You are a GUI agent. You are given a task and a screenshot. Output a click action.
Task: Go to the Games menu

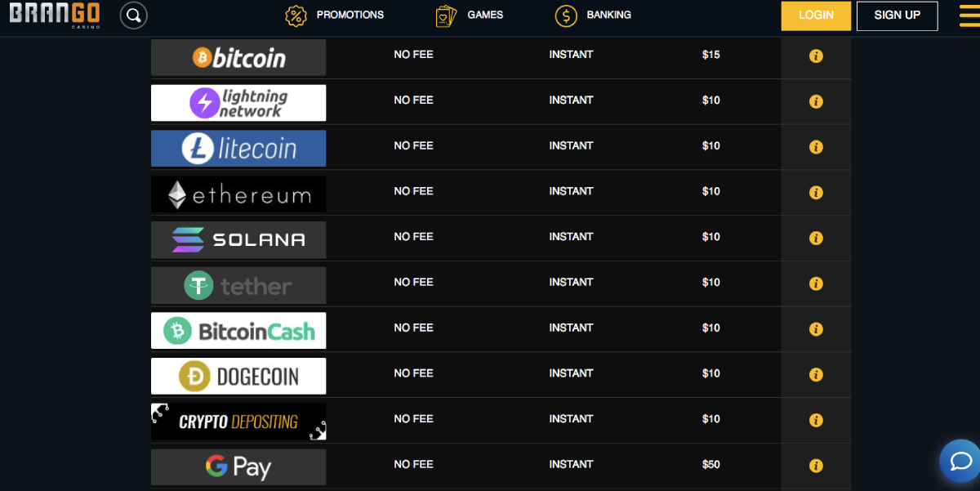click(470, 16)
